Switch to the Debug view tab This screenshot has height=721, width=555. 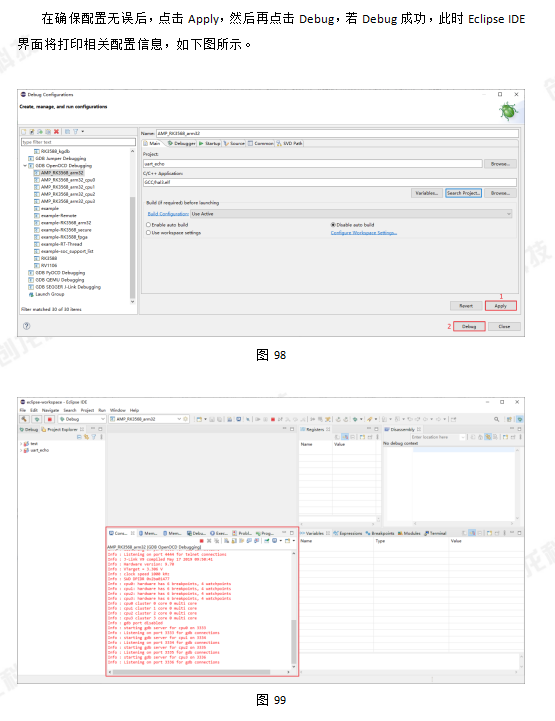(x=29, y=429)
